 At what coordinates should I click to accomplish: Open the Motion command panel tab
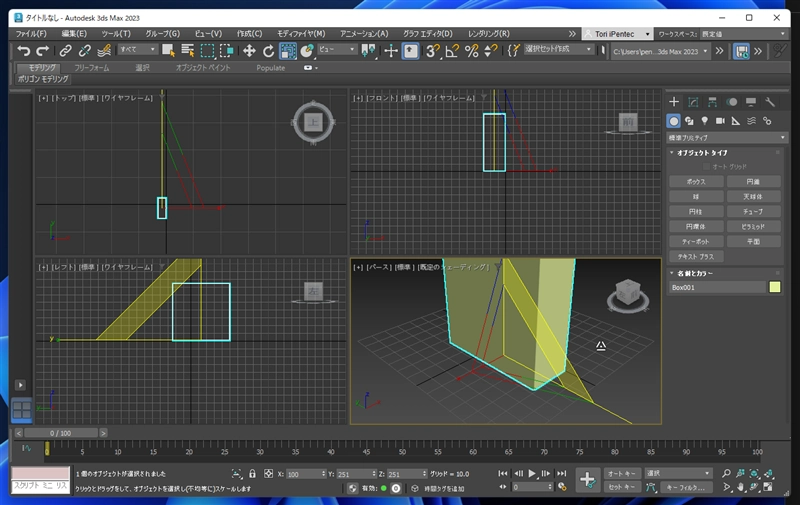tap(732, 102)
